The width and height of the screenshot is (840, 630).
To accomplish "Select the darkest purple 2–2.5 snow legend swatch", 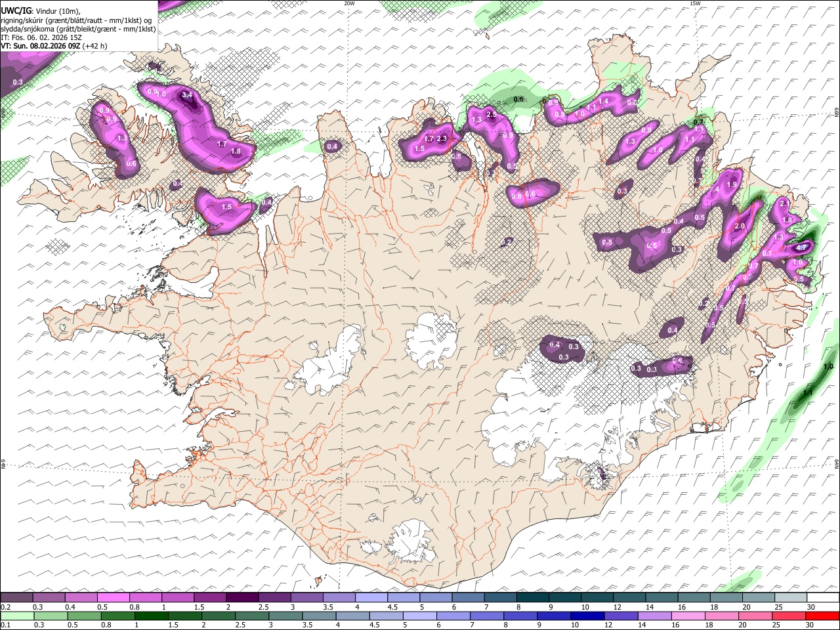I will tap(242, 597).
